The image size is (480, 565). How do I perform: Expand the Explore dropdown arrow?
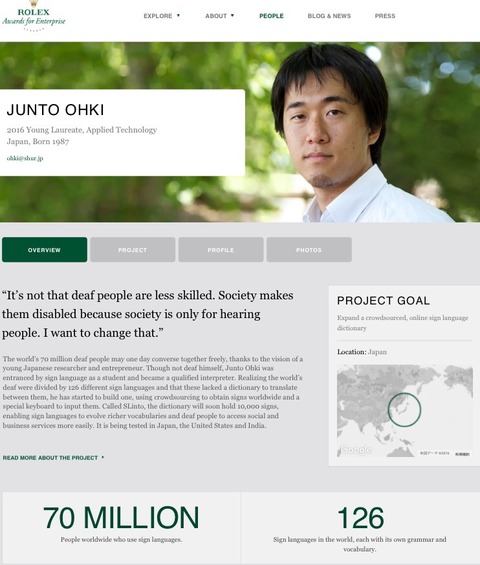(x=178, y=15)
